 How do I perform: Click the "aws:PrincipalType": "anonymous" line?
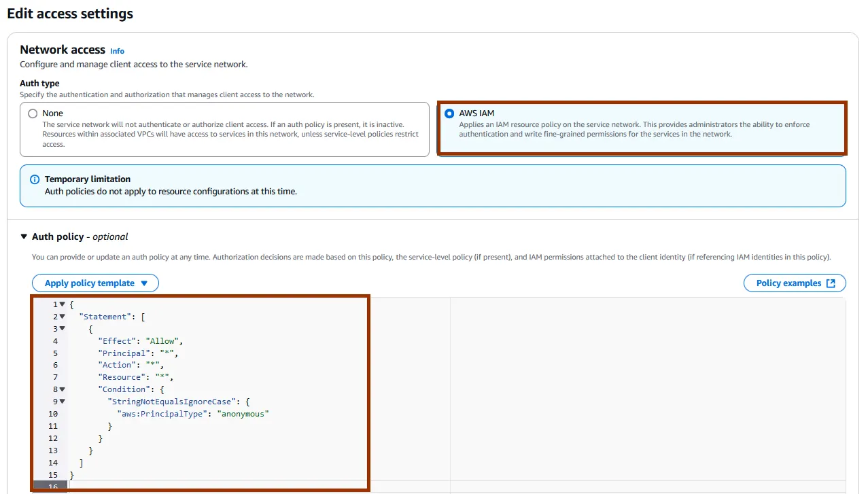click(x=194, y=414)
